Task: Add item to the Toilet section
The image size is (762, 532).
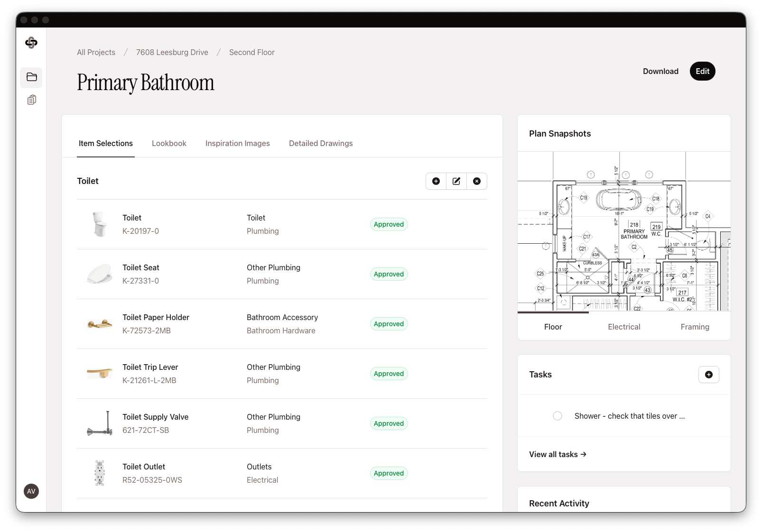Action: pyautogui.click(x=436, y=181)
